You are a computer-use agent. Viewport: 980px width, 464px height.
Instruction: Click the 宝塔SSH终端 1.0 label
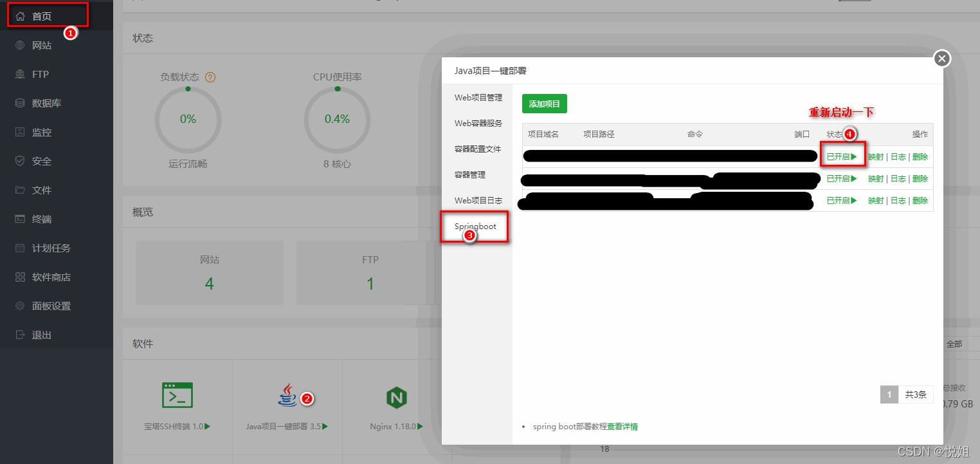coord(177,426)
